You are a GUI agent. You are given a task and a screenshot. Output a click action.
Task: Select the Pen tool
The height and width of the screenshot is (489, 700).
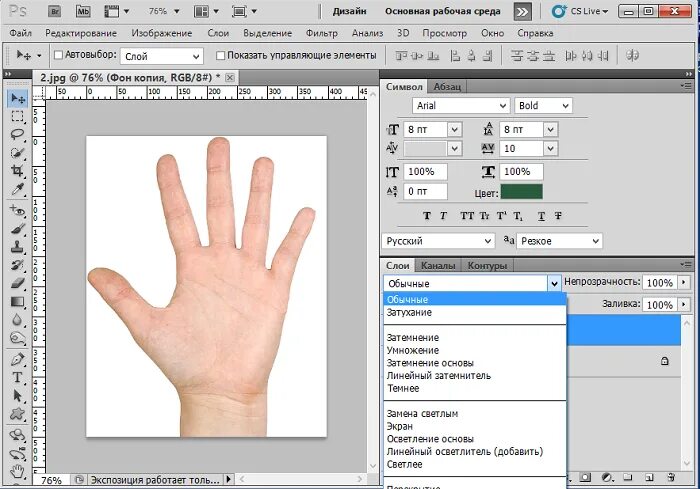[x=17, y=359]
